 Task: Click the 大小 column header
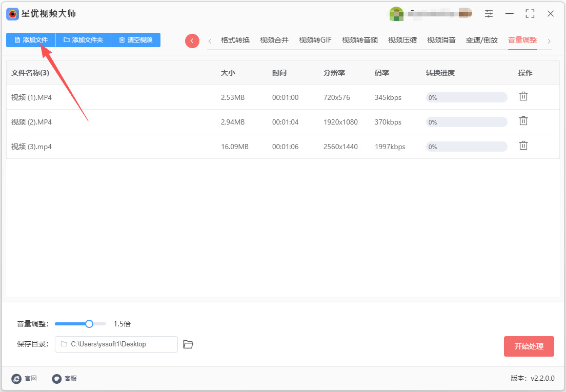click(228, 73)
